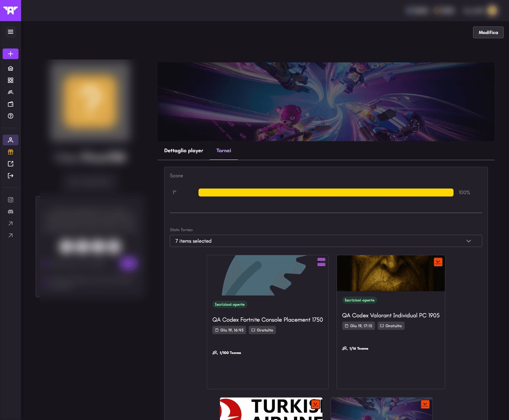Click the Gratuito chip on Valorant card
This screenshot has width=509, height=420.
391,326
